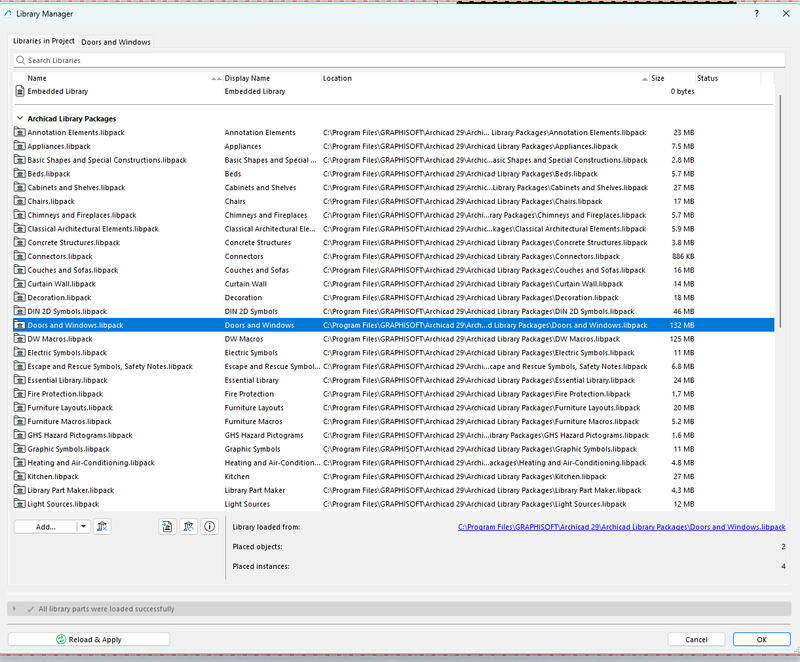This screenshot has width=800, height=662.
Task: Click into the Search Libraries field
Action: 399,60
